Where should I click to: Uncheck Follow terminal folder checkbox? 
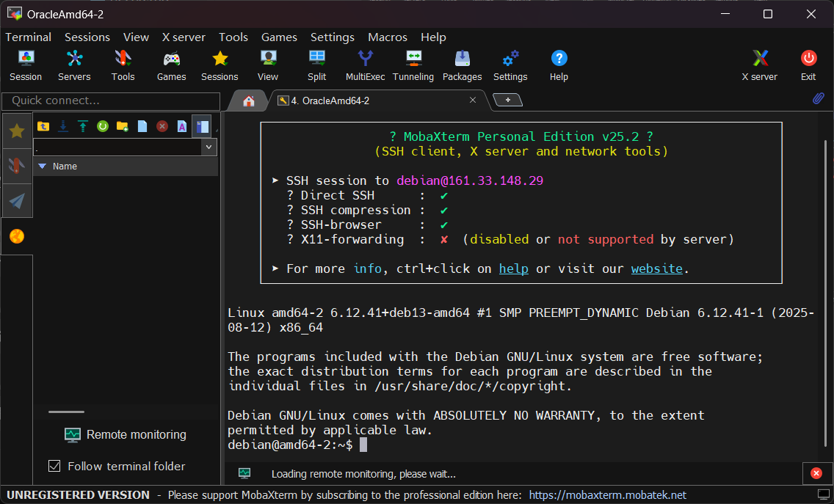(54, 466)
